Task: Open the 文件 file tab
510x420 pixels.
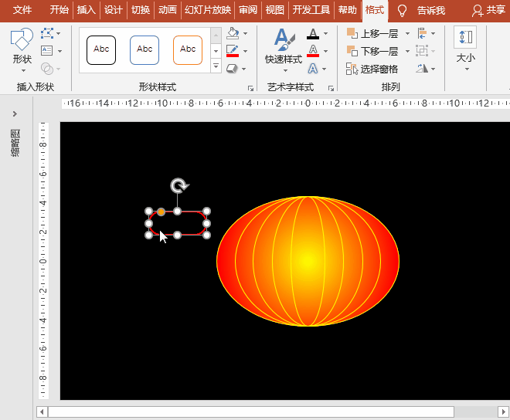Action: (x=22, y=10)
